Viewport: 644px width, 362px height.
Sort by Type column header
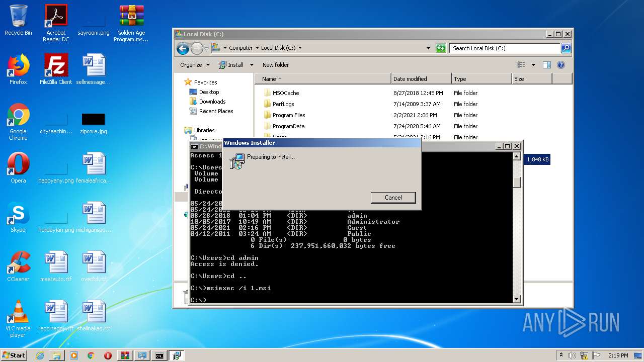[481, 79]
